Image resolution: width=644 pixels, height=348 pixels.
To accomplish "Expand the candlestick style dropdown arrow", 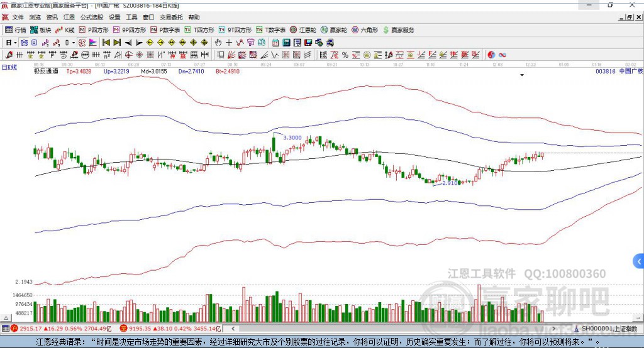I will click(74, 43).
